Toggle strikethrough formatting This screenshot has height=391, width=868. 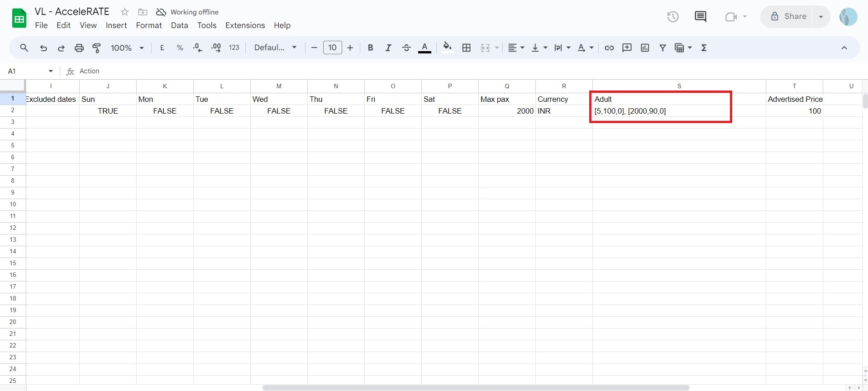(406, 48)
